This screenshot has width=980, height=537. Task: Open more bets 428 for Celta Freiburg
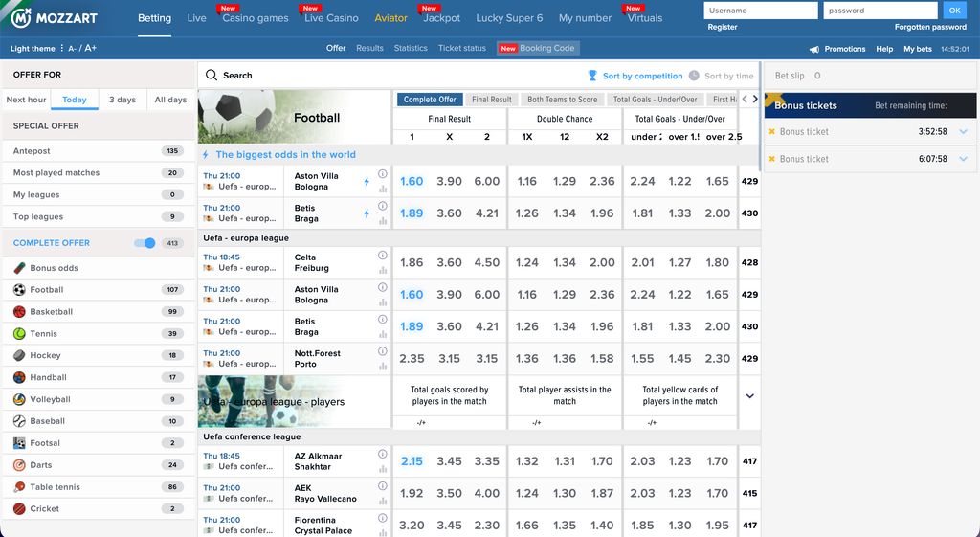tap(749, 262)
